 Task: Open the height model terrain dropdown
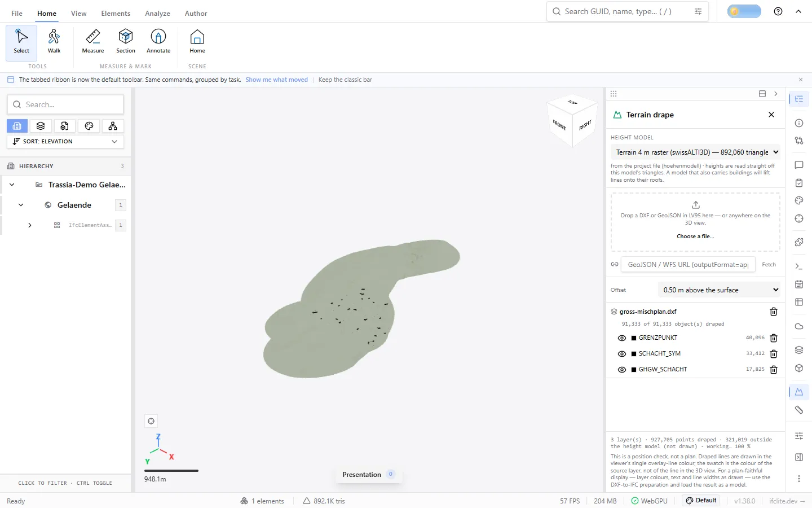pyautogui.click(x=696, y=152)
